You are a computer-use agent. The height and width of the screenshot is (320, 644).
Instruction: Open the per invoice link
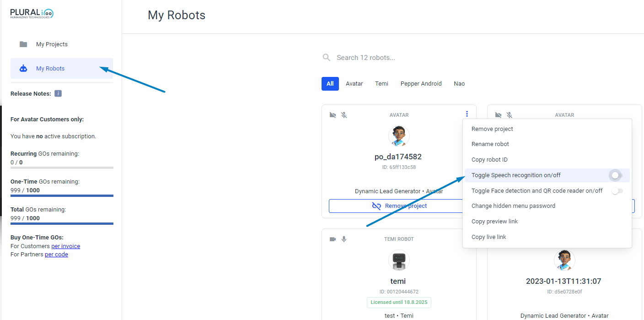click(65, 246)
